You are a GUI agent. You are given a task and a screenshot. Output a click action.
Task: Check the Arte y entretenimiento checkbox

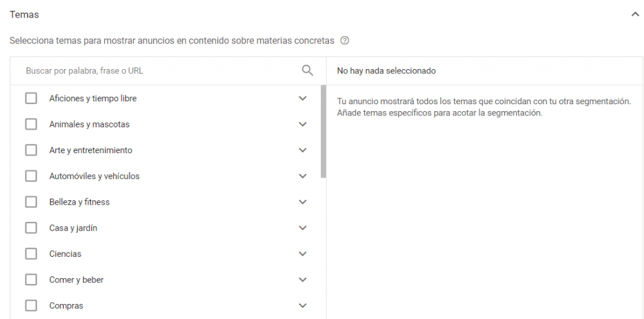(x=31, y=150)
